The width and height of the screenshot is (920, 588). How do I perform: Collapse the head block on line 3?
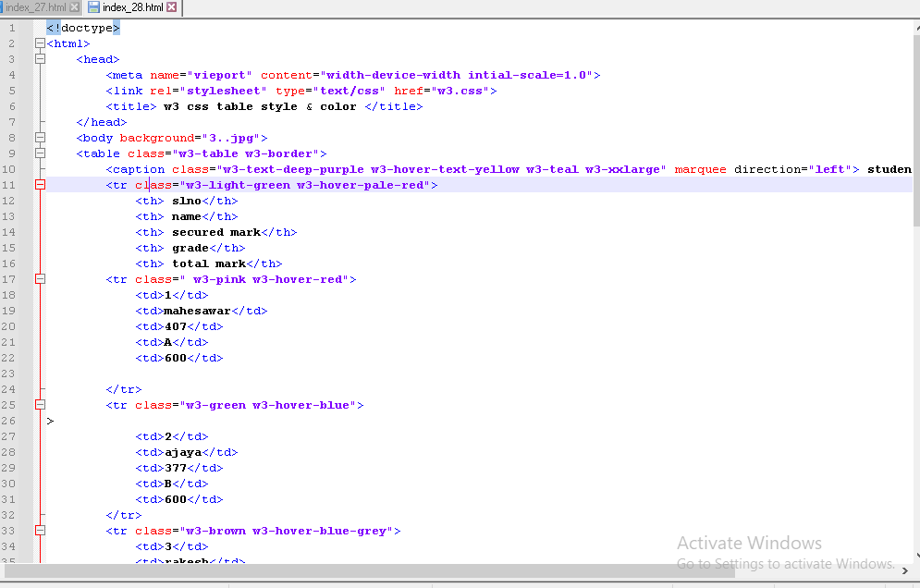[40, 59]
